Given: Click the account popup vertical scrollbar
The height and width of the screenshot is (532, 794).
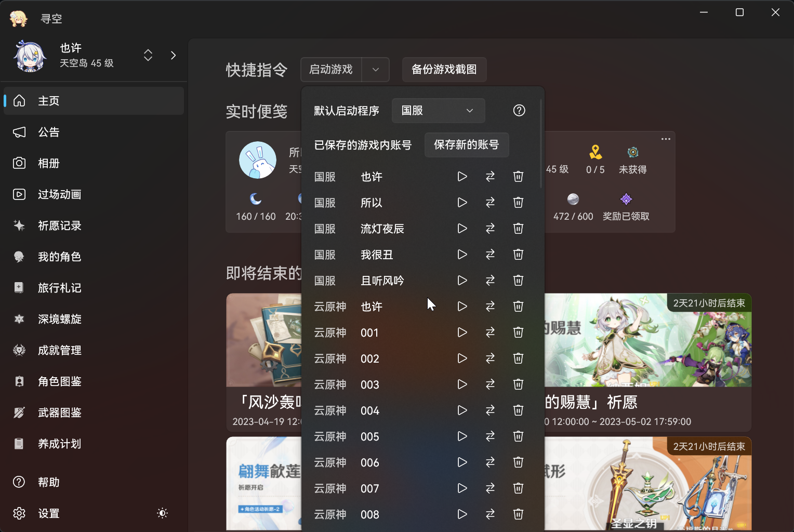Looking at the screenshot, I should click(x=541, y=144).
